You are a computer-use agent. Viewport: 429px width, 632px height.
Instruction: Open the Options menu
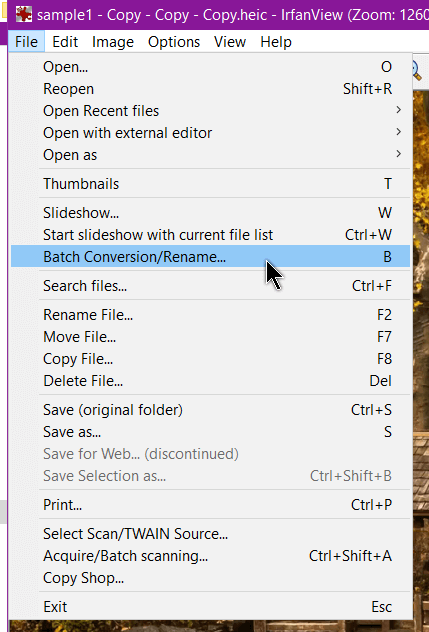click(x=174, y=42)
